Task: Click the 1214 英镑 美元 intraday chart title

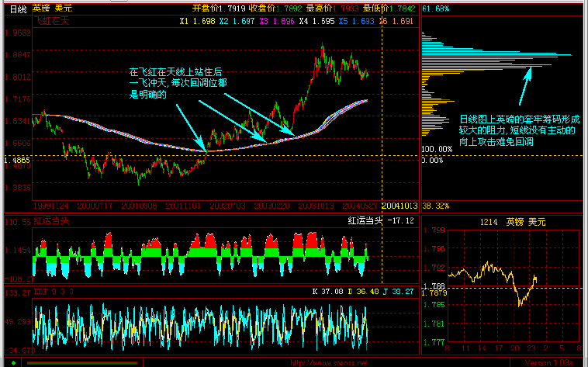Action: tap(513, 222)
